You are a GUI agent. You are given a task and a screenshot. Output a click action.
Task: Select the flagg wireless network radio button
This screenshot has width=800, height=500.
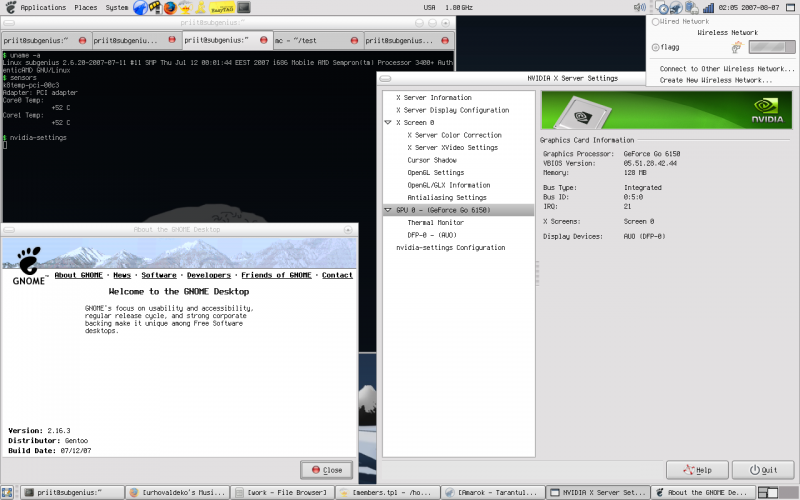[655, 47]
